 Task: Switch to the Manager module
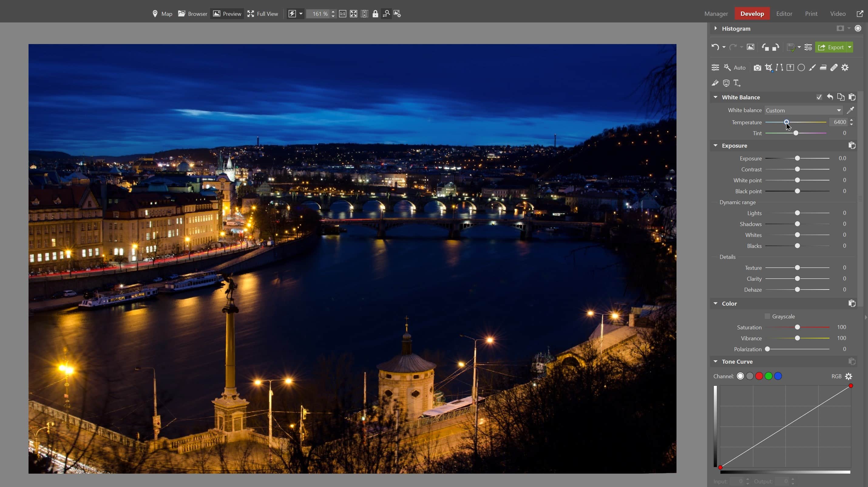(x=716, y=14)
